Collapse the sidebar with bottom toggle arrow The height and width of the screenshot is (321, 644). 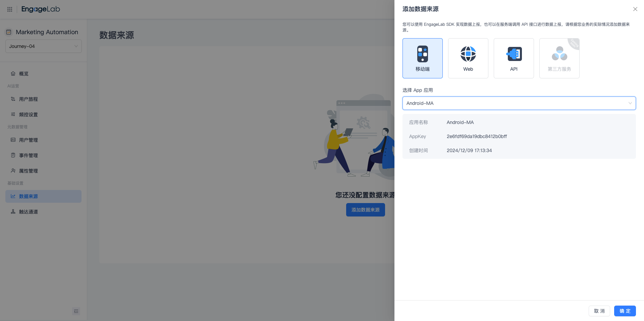coord(76,311)
